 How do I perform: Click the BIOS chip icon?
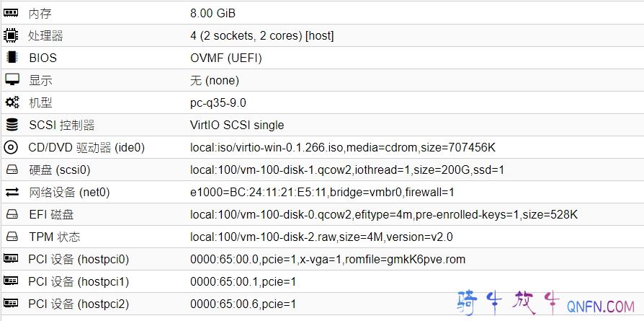click(x=12, y=58)
